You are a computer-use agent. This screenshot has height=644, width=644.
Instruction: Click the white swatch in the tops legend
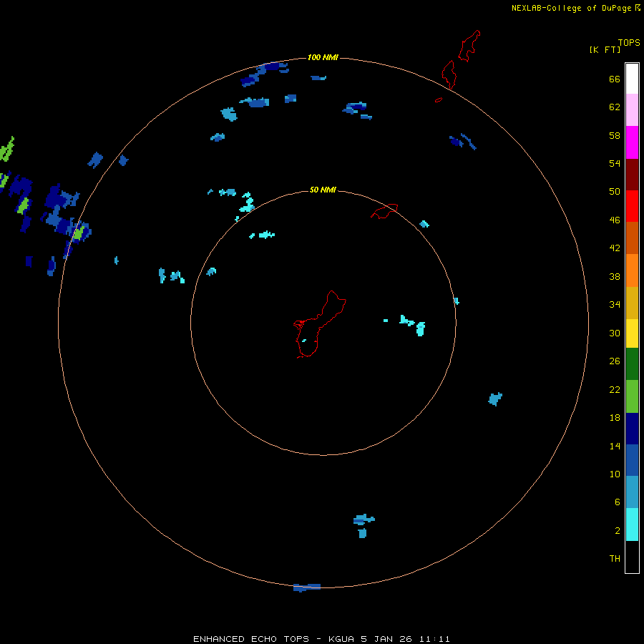pos(632,79)
